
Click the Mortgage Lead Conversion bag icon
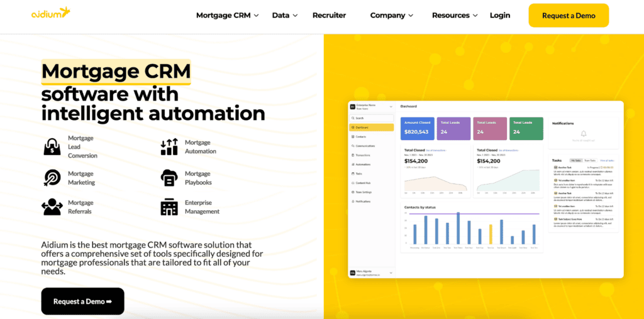coord(52,147)
